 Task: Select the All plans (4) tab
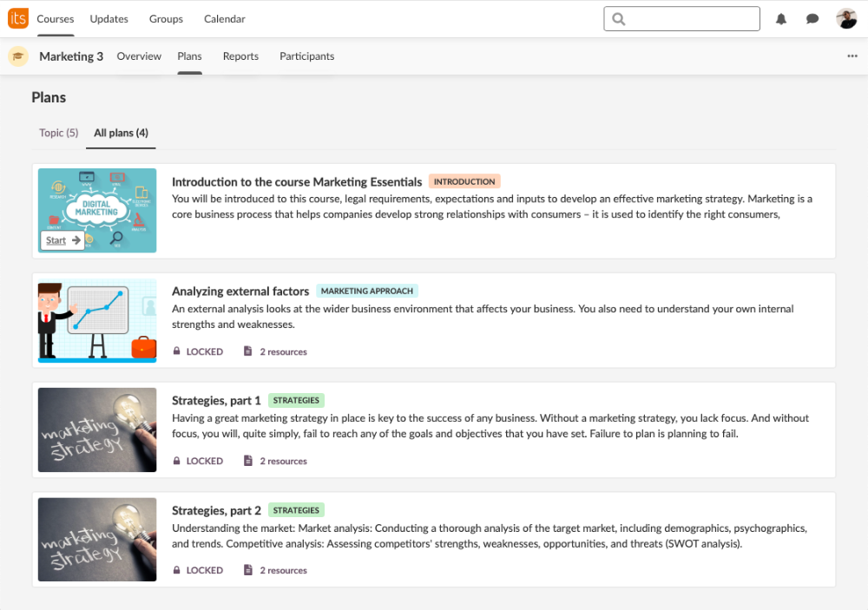point(121,133)
